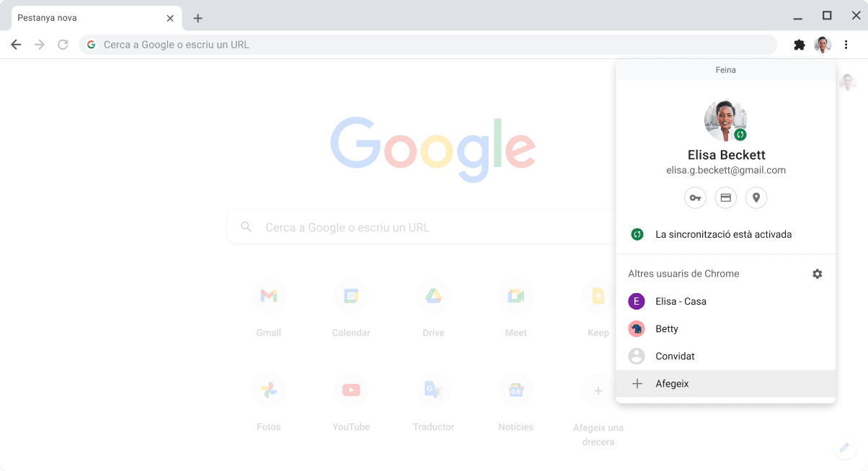Reload the page
868x471 pixels.
click(63, 45)
